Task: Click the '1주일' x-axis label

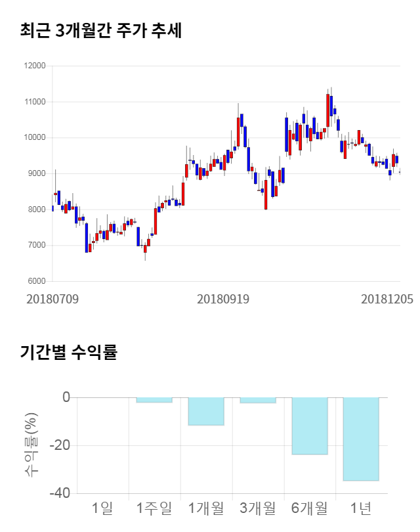Action: tap(154, 508)
